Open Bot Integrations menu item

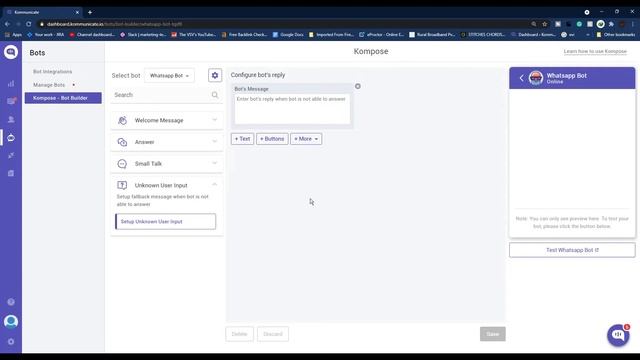coord(53,71)
